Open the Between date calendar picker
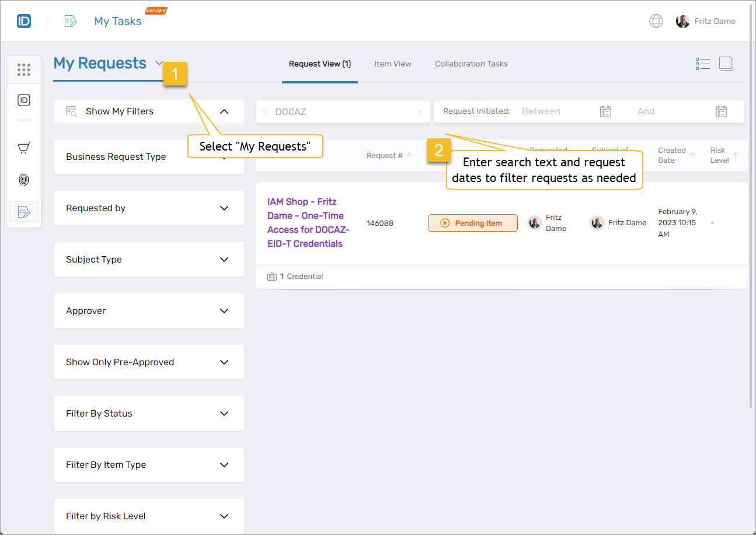Viewport: 756px width, 535px height. pos(605,111)
